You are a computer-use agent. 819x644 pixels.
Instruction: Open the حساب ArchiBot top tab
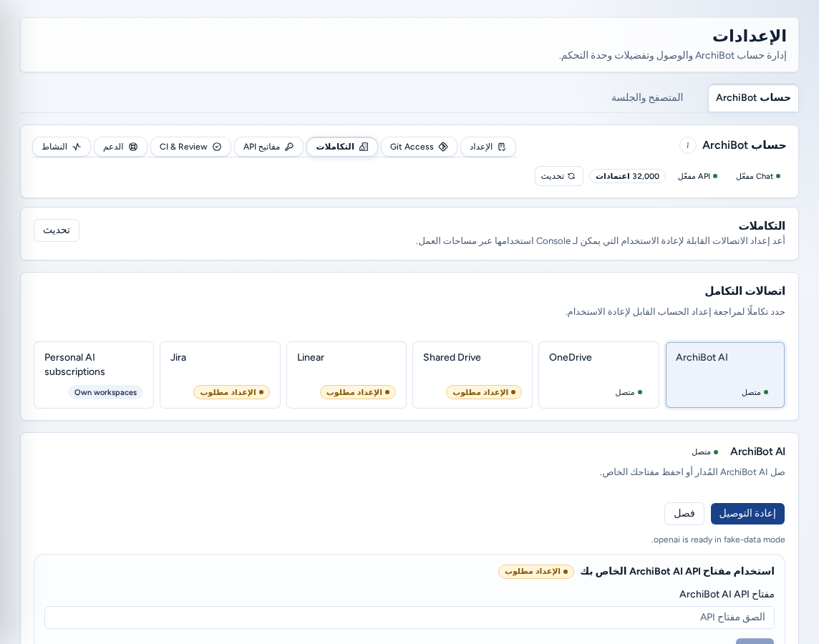click(x=752, y=98)
